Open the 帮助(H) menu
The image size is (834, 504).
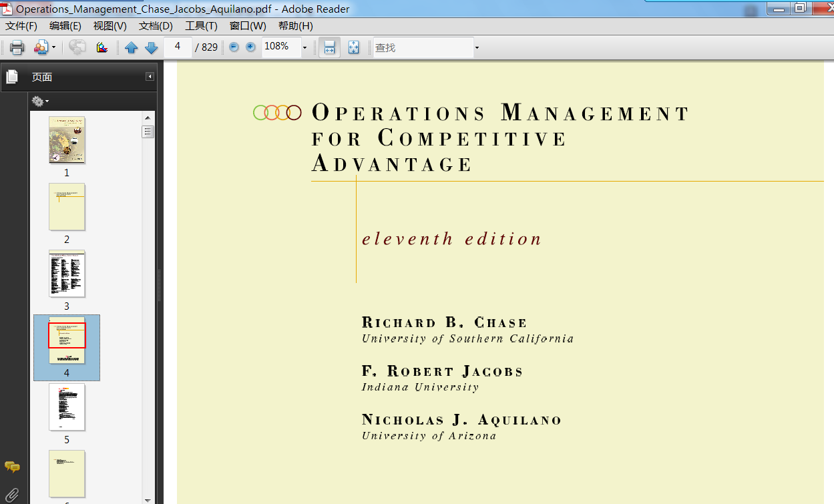295,26
